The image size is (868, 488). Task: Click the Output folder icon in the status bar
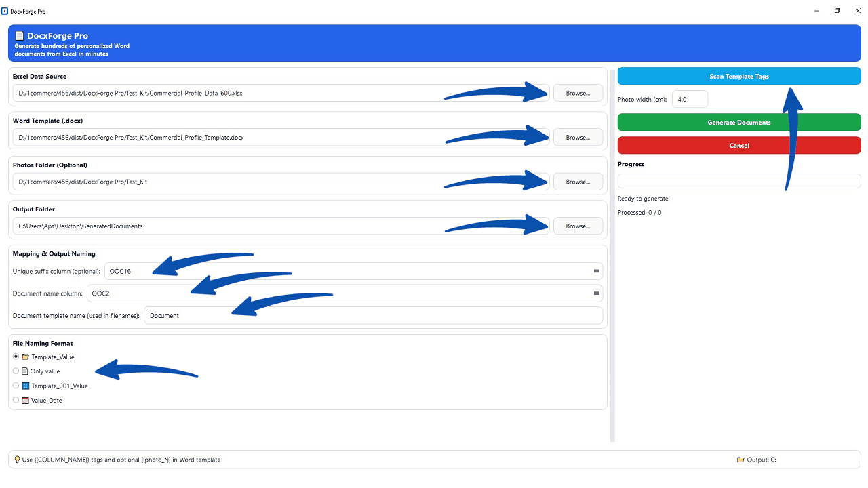point(741,459)
